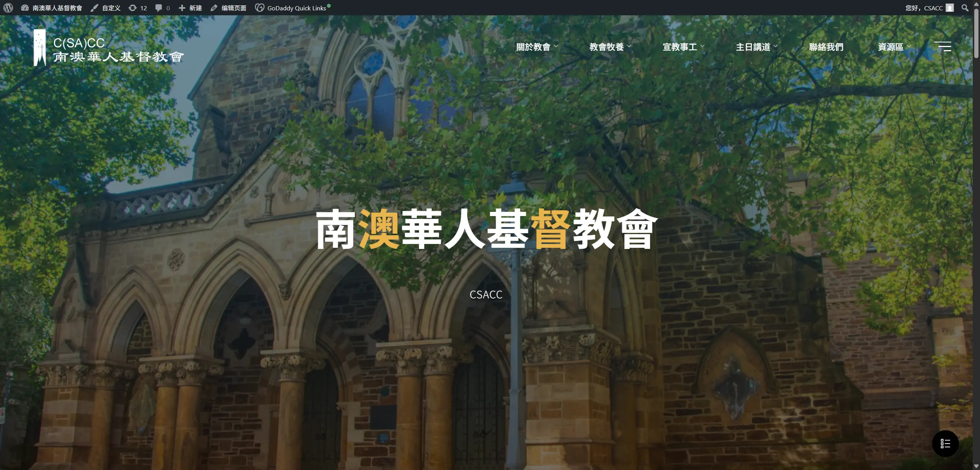
Task: Expand the 教會牧養 dropdown
Action: [608, 46]
